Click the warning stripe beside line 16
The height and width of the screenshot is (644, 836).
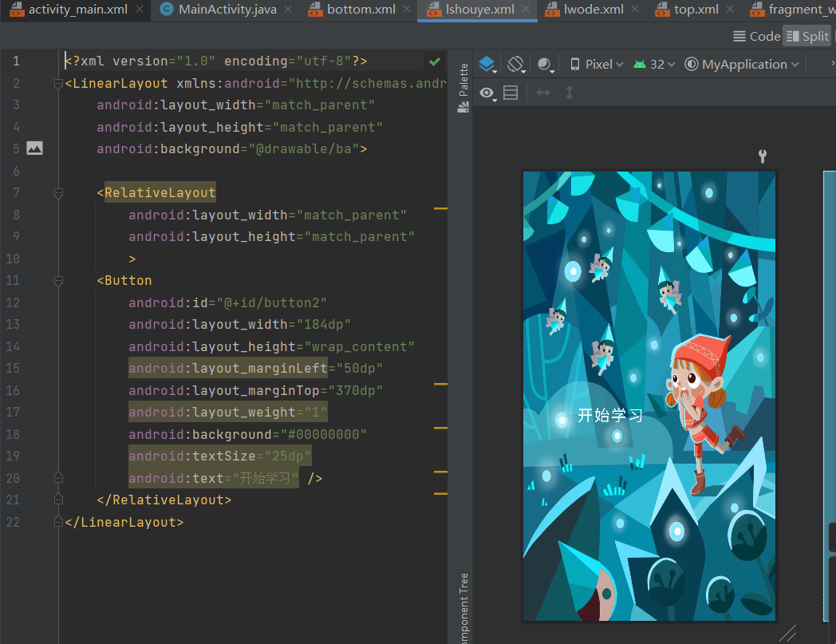tap(440, 384)
